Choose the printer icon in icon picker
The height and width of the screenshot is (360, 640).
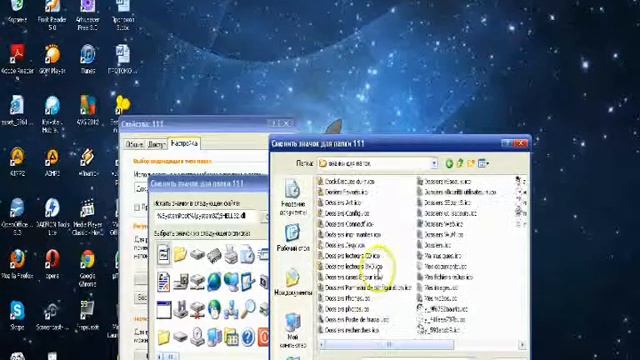(231, 254)
